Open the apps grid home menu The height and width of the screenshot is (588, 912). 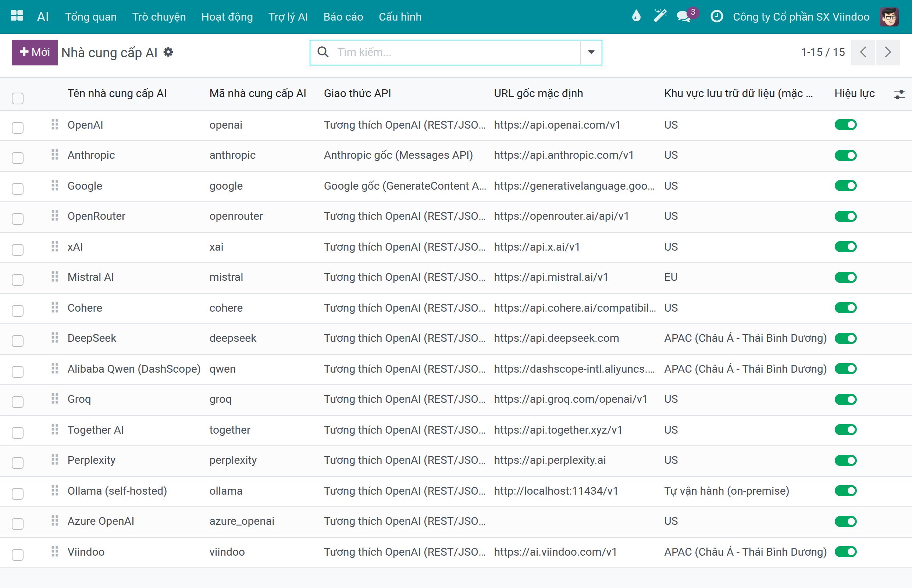17,17
